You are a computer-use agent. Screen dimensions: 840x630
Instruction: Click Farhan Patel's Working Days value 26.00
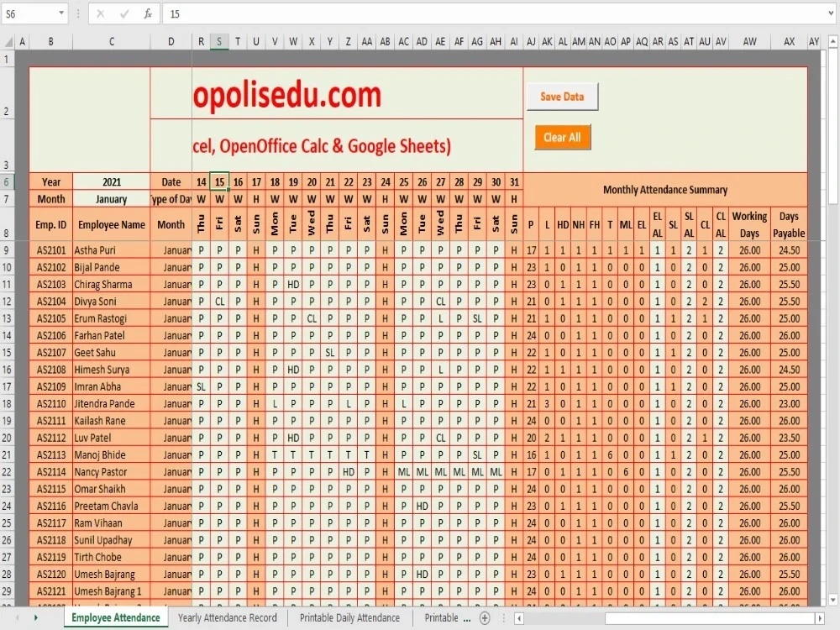749,335
